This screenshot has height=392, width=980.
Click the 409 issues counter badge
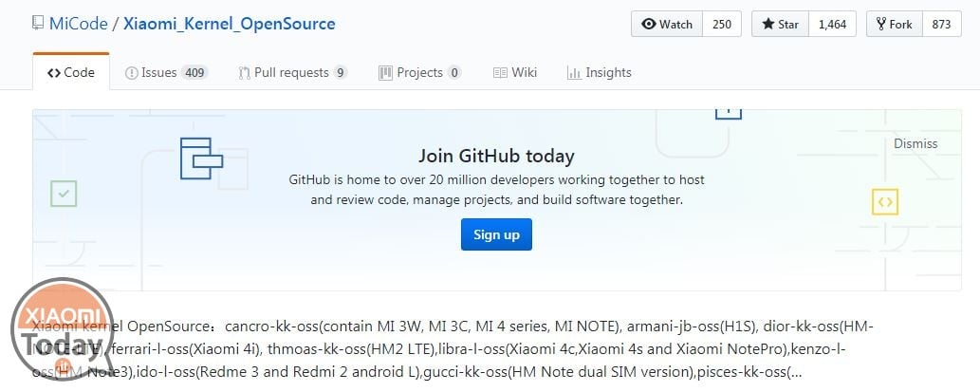[x=194, y=72]
